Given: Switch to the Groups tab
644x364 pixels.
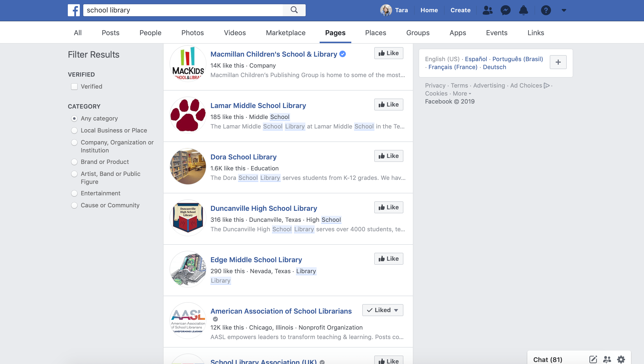Looking at the screenshot, I should [x=418, y=33].
